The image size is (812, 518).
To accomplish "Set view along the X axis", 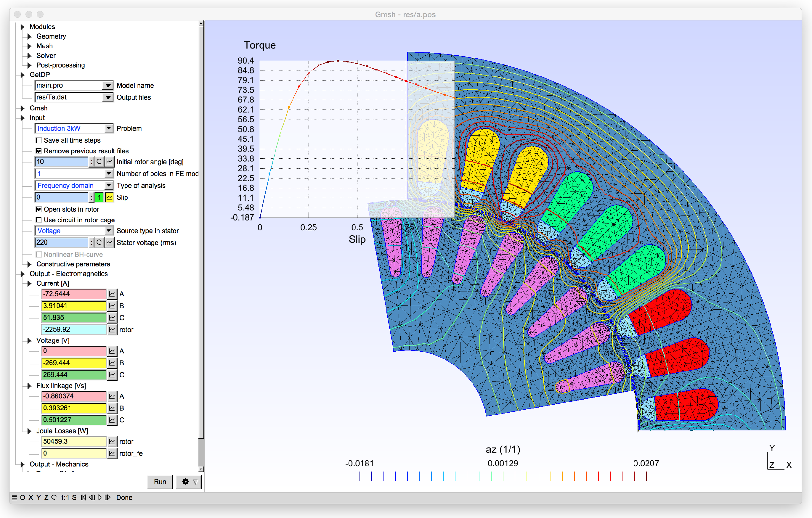I will [31, 498].
